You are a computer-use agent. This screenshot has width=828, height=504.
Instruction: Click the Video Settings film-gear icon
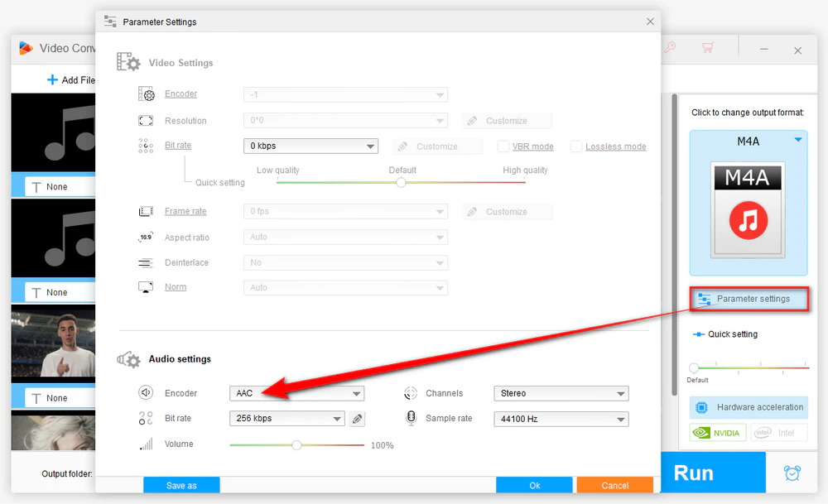[128, 62]
